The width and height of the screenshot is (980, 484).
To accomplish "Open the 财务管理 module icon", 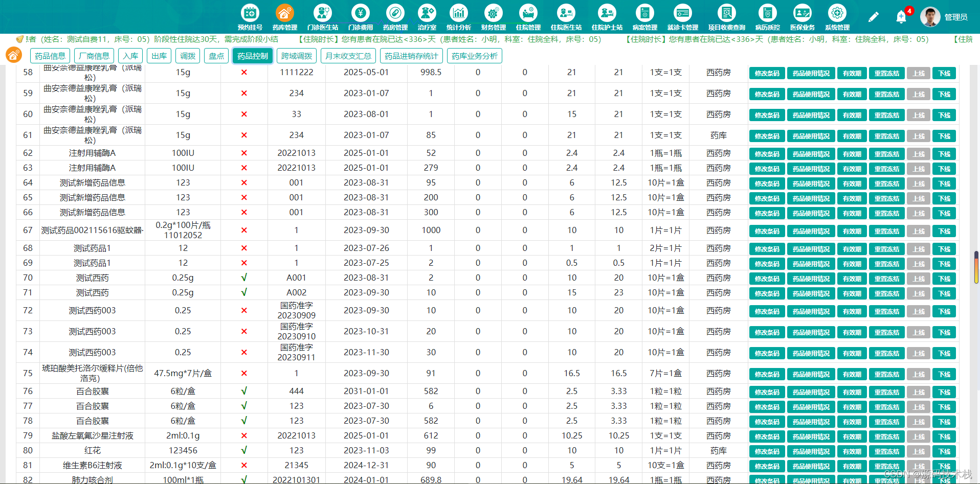I will (x=493, y=13).
